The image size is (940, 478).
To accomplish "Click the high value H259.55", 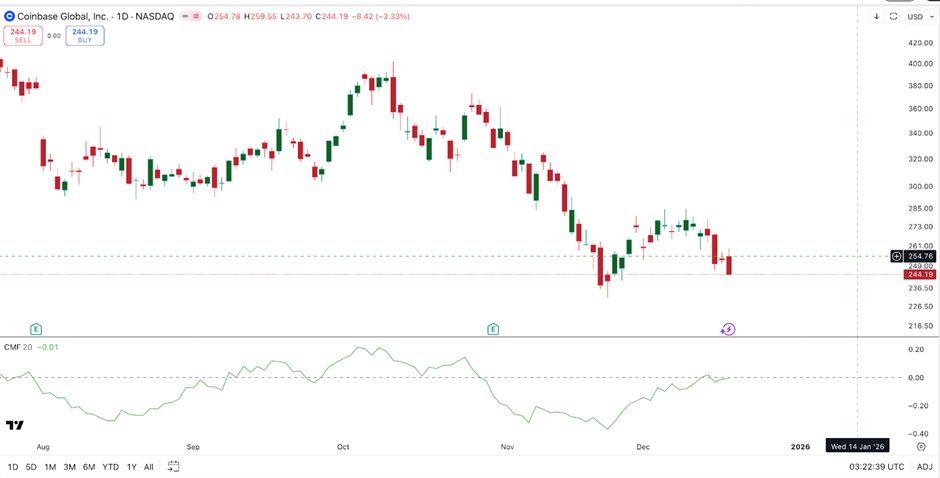I will [x=261, y=17].
